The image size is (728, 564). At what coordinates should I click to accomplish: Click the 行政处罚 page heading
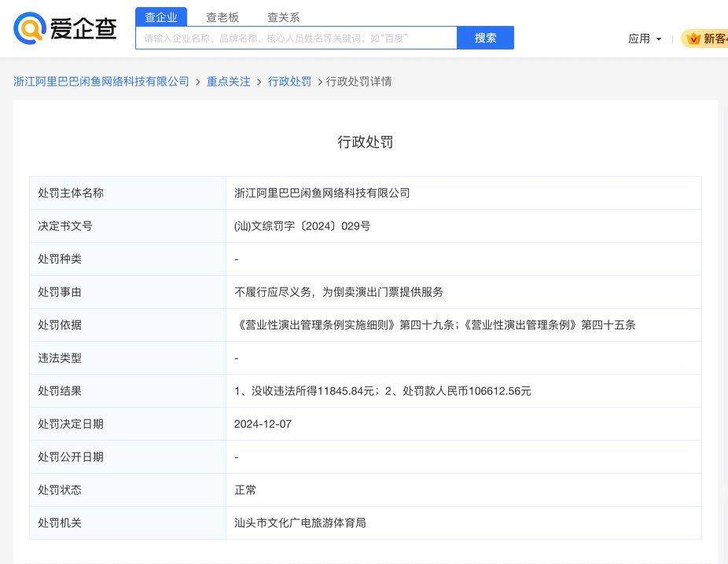tap(365, 142)
